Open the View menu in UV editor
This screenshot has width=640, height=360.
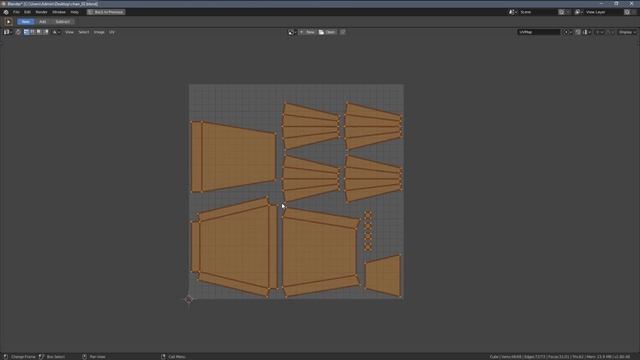(69, 32)
